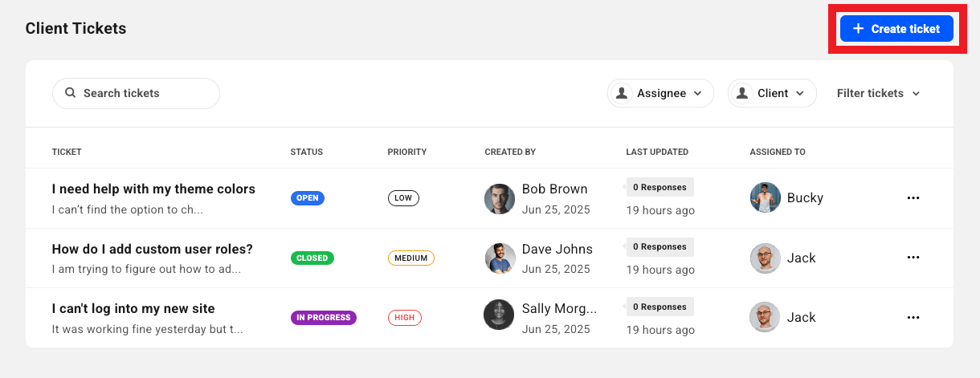
Task: Open the Client filter dropdown
Action: pyautogui.click(x=772, y=93)
